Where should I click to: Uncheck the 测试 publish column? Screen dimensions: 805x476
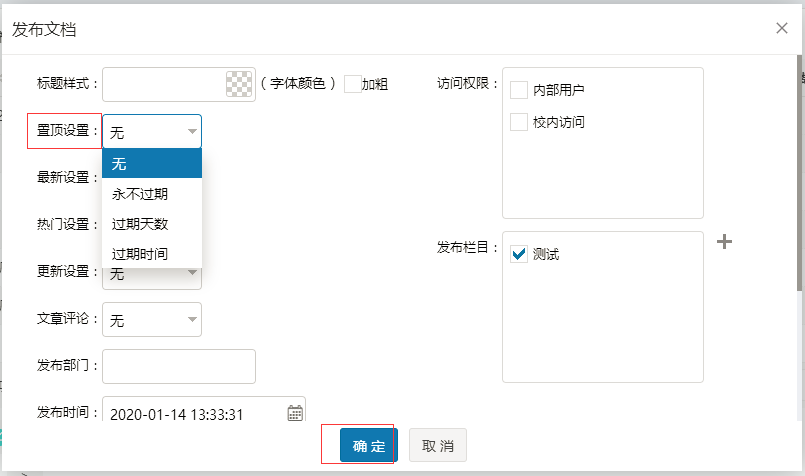(519, 254)
